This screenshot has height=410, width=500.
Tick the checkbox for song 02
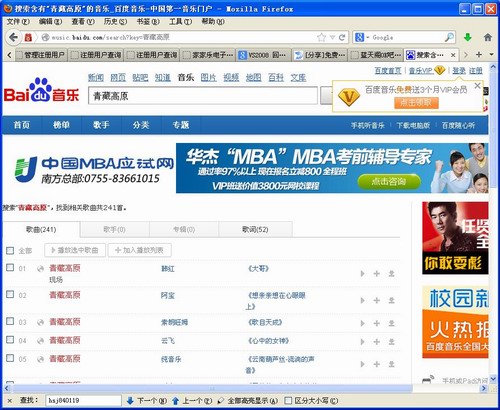pyautogui.click(x=10, y=294)
